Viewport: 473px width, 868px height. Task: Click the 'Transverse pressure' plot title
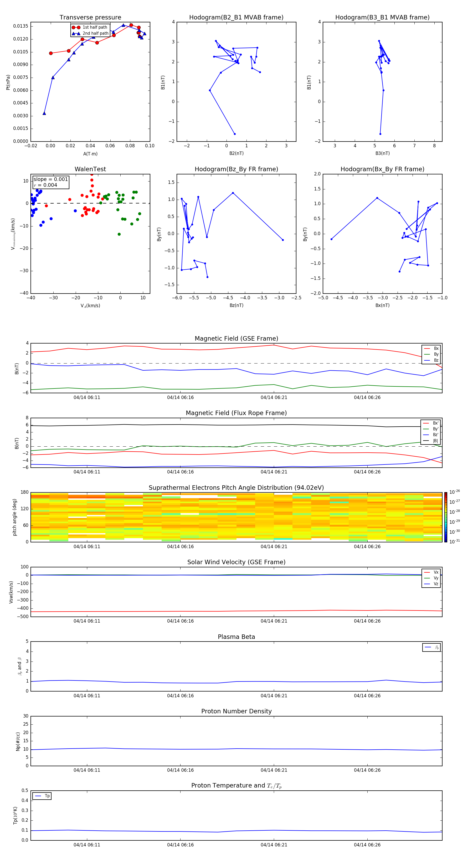90,18
